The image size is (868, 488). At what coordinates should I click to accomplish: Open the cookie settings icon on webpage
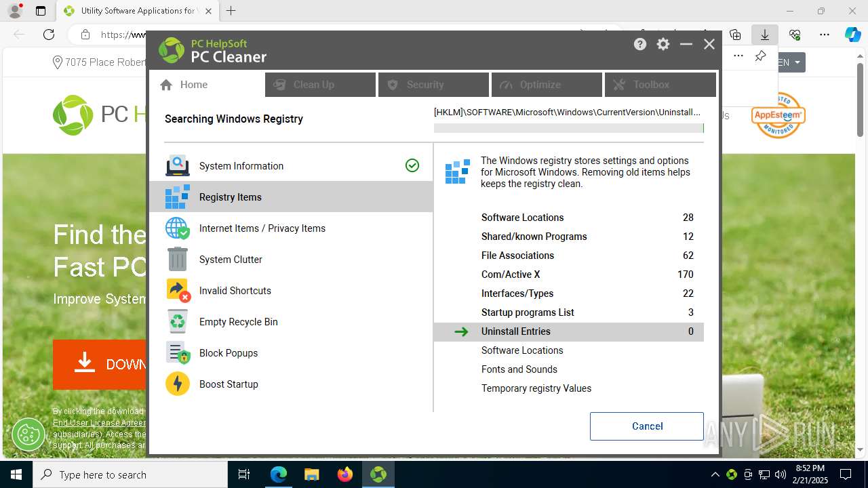28,434
